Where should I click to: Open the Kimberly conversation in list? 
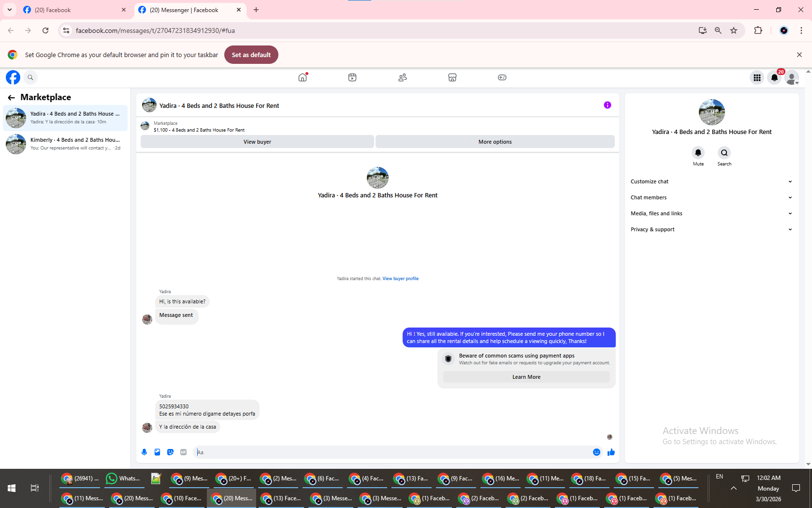[x=65, y=144]
